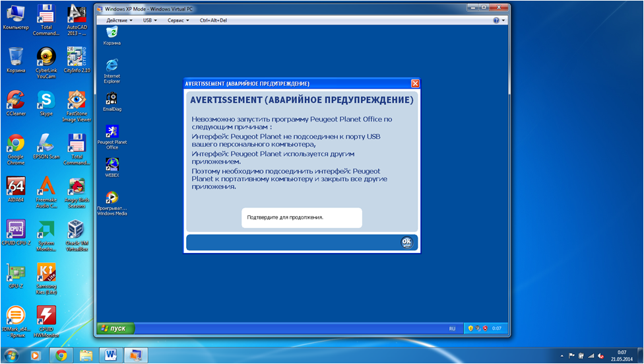The image size is (644, 364).
Task: Click the Action Center flag tray icon
Action: [571, 356]
